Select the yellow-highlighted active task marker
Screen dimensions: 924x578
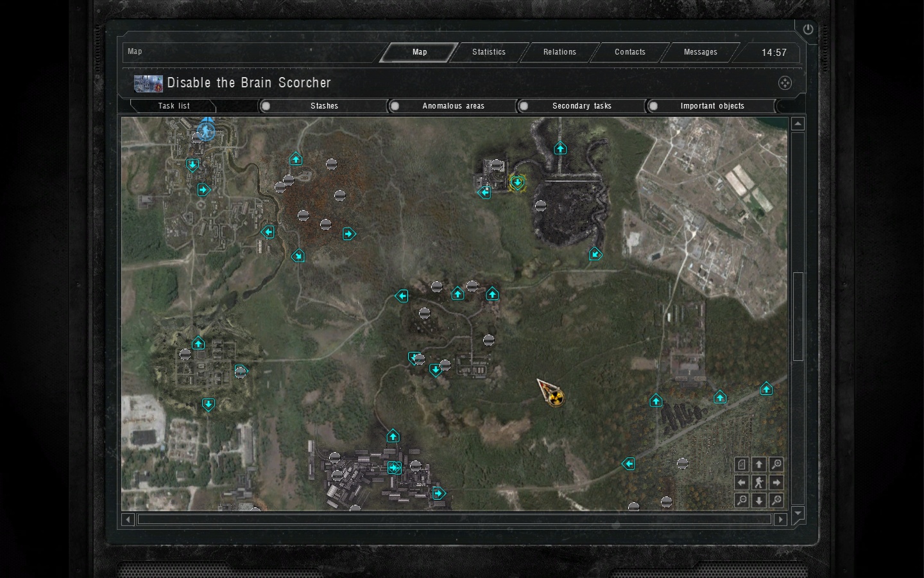pyautogui.click(x=517, y=183)
